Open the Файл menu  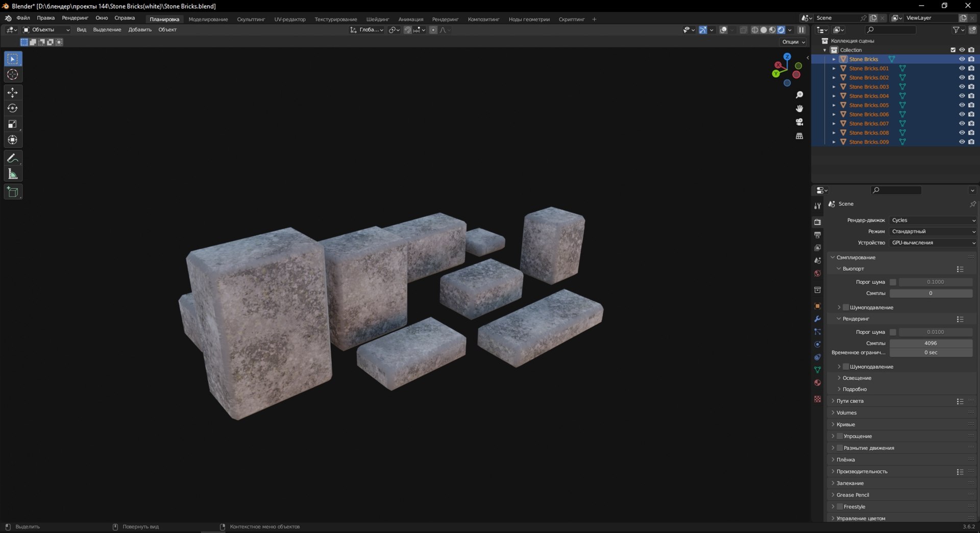tap(23, 18)
